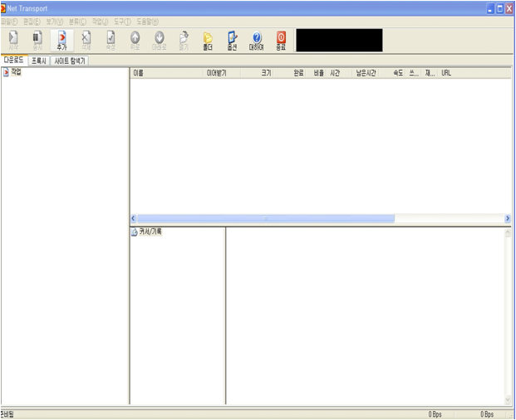Click the download list's right scroll arrow

coord(508,218)
